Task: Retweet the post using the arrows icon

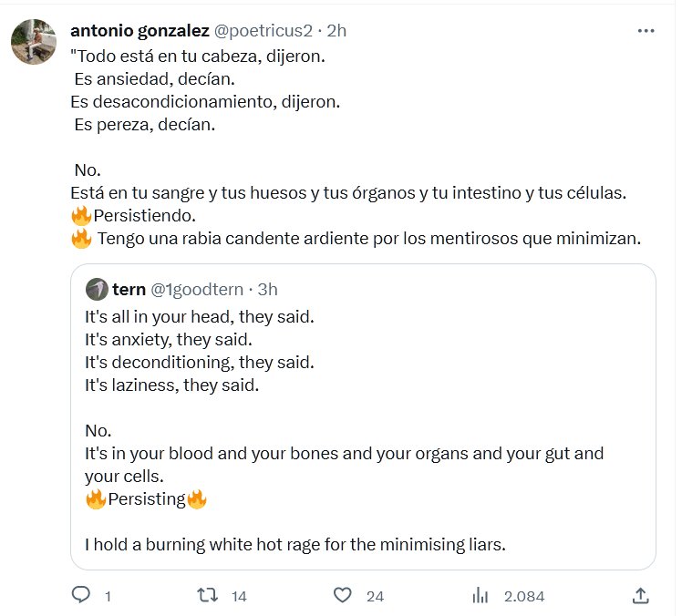Action: 208,595
